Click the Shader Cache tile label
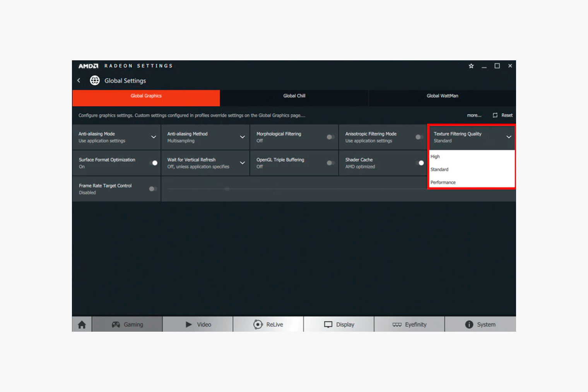Image resolution: width=588 pixels, height=392 pixels. [359, 160]
